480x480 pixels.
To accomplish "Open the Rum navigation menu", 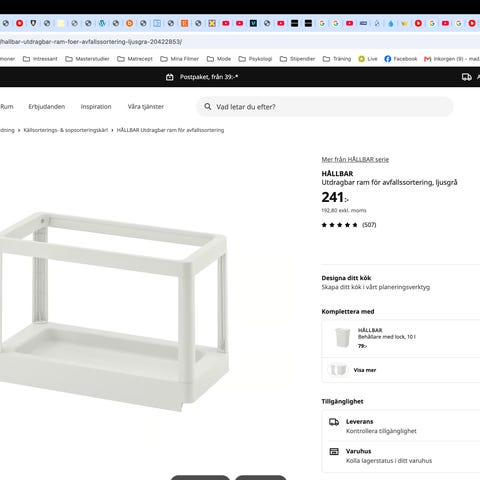I will pyautogui.click(x=7, y=107).
